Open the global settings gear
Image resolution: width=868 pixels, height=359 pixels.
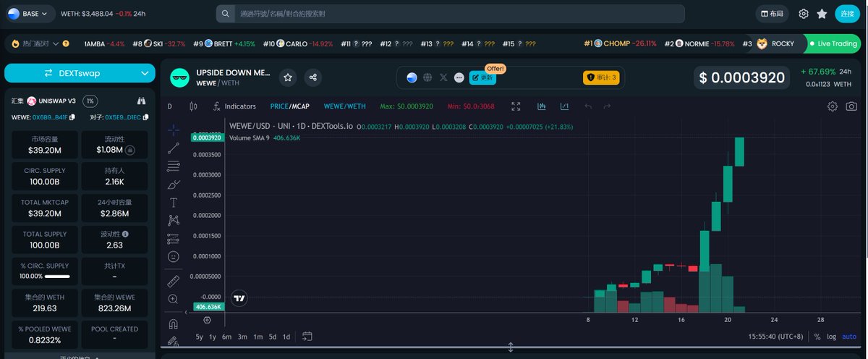coord(804,14)
